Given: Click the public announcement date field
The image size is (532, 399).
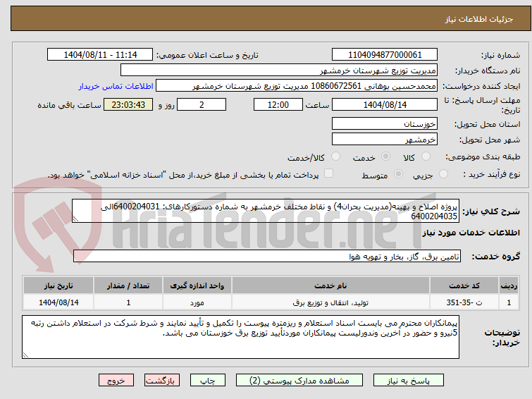Looking at the screenshot, I should pos(100,55).
